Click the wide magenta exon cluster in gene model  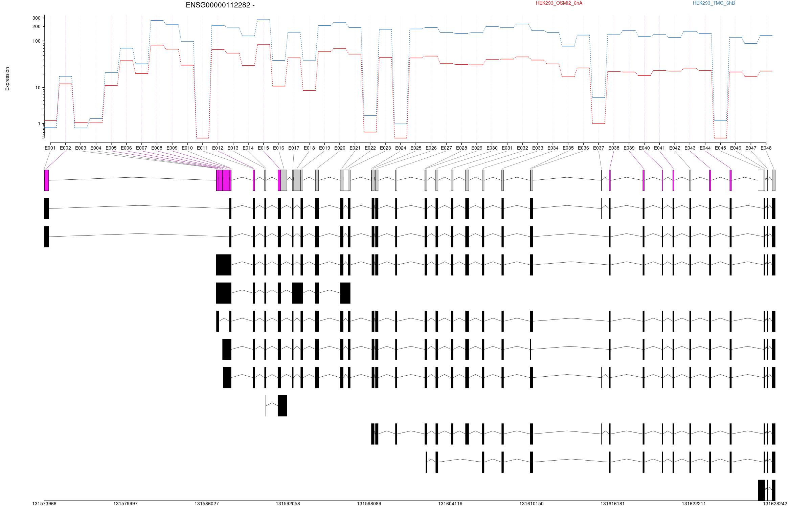point(224,180)
